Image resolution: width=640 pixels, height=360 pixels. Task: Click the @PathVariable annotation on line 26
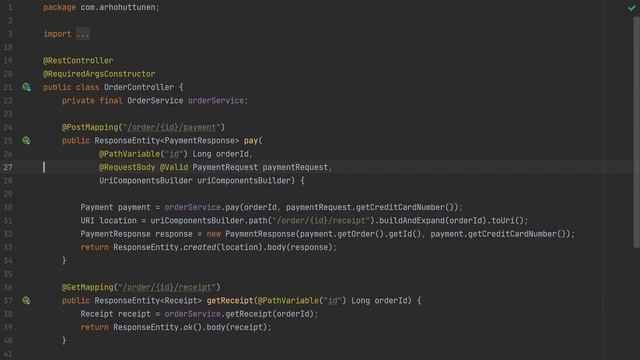click(129, 154)
